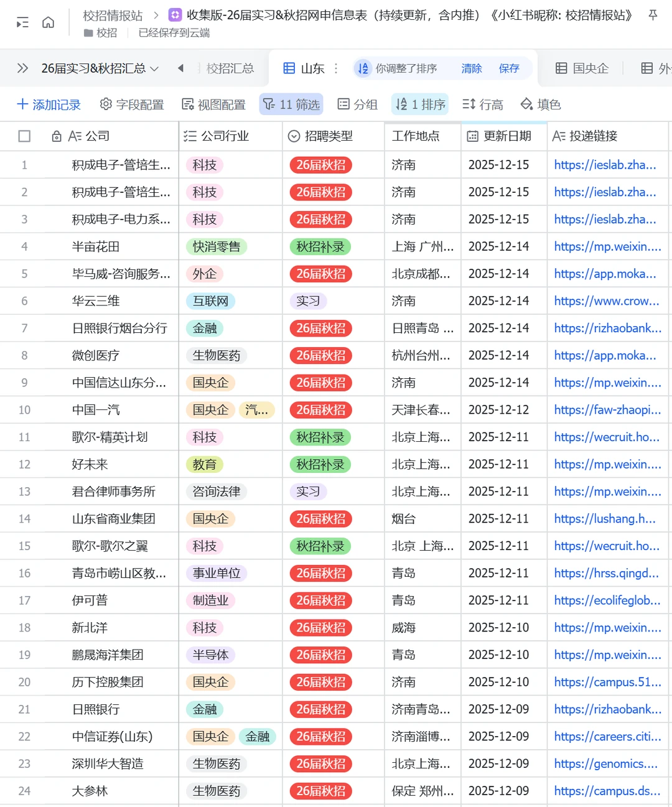Expand the double-chevron panel icon
This screenshot has height=807, width=672.
click(22, 68)
